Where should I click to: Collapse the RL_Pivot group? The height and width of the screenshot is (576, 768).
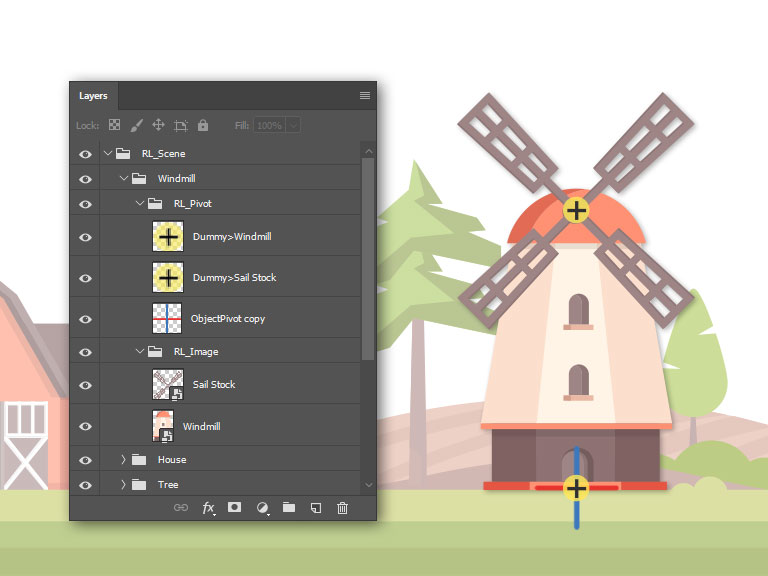pyautogui.click(x=140, y=204)
